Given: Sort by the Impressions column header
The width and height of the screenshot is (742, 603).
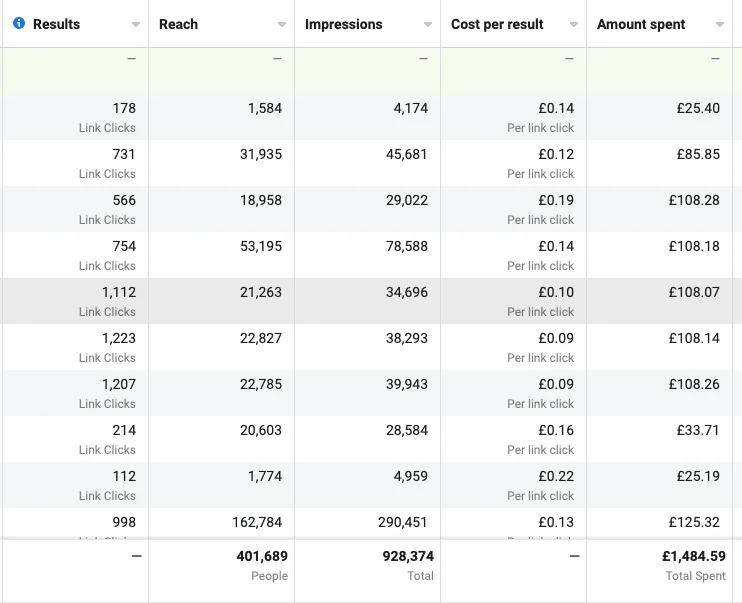Looking at the screenshot, I should click(x=344, y=24).
